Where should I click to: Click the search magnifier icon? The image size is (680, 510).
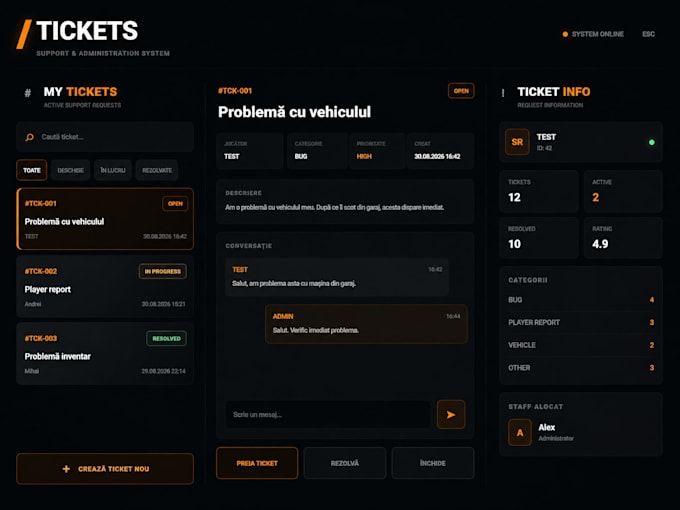[29, 137]
